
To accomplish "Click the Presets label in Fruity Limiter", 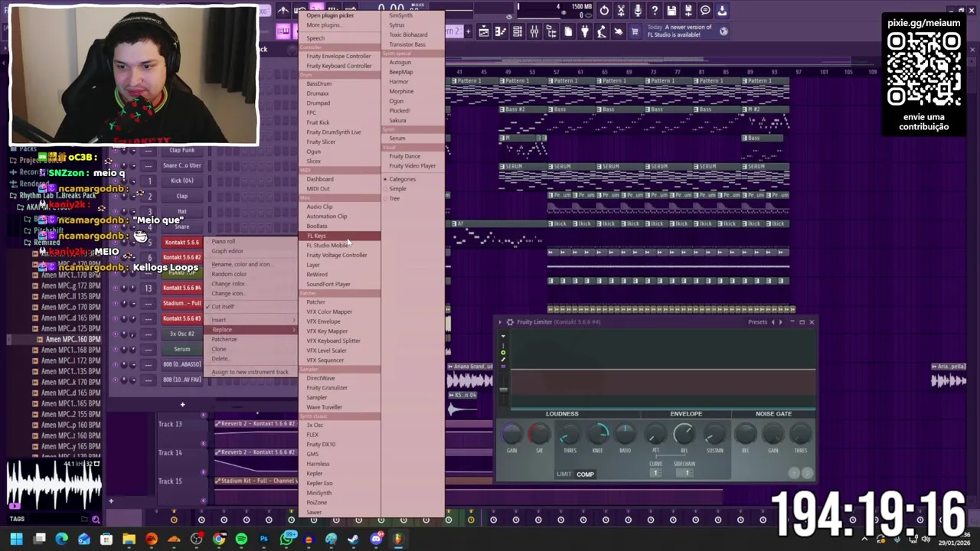I will point(757,322).
